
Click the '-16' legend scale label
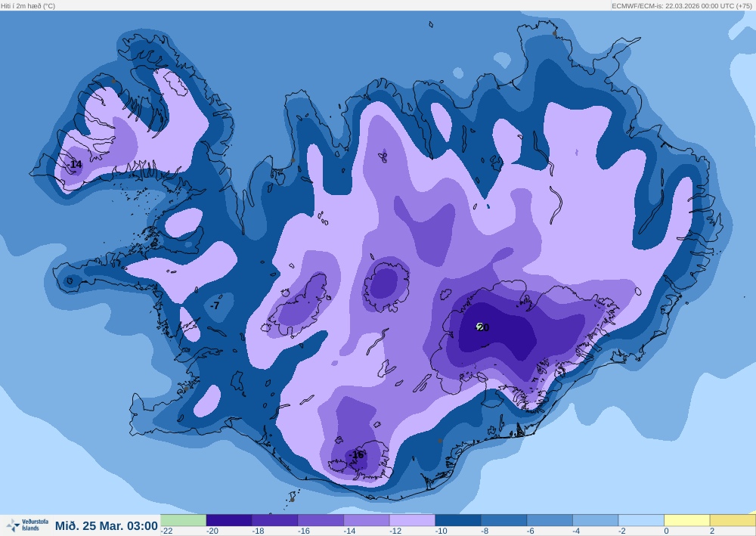[x=304, y=531]
